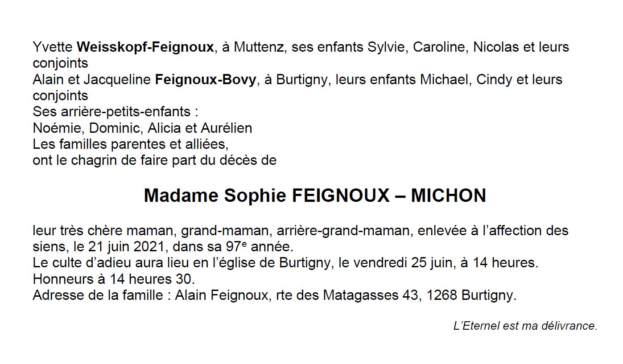Image resolution: width=623 pixels, height=364 pixels.
Task: Click the heading Madame Sophie FEIGNOUX – MICHON
Action: (314, 196)
